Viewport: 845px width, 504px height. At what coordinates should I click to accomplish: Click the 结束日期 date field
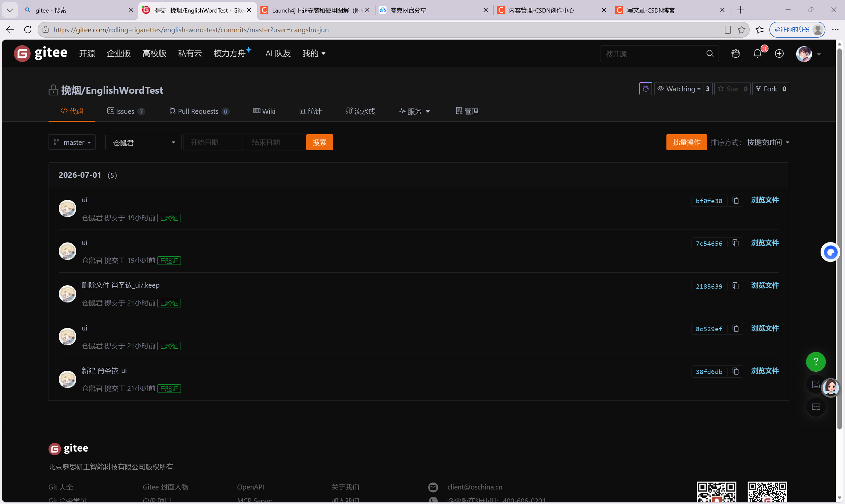click(x=274, y=142)
